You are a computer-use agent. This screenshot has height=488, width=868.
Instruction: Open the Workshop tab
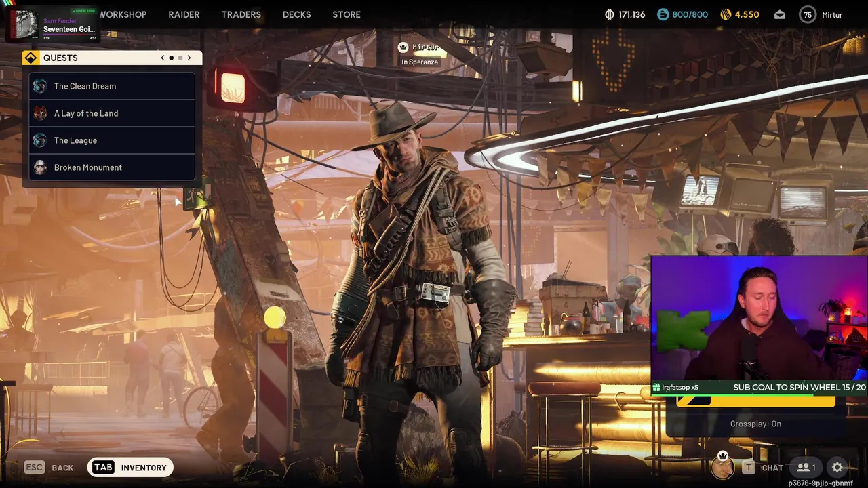(123, 14)
